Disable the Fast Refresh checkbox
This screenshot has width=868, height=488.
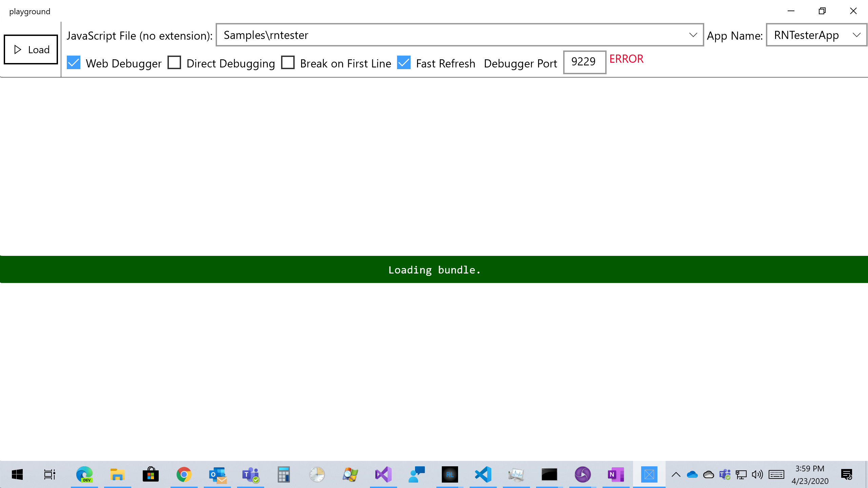(x=404, y=63)
